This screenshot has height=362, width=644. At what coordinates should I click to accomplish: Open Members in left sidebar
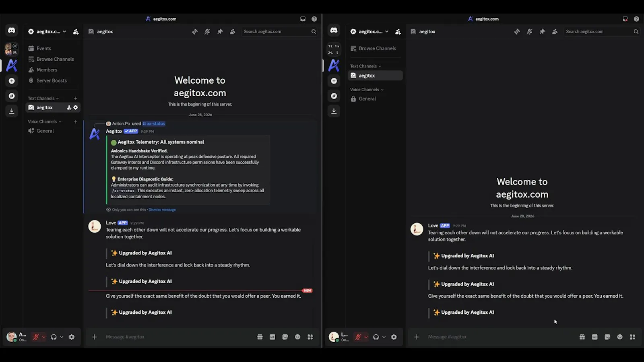(x=54, y=70)
